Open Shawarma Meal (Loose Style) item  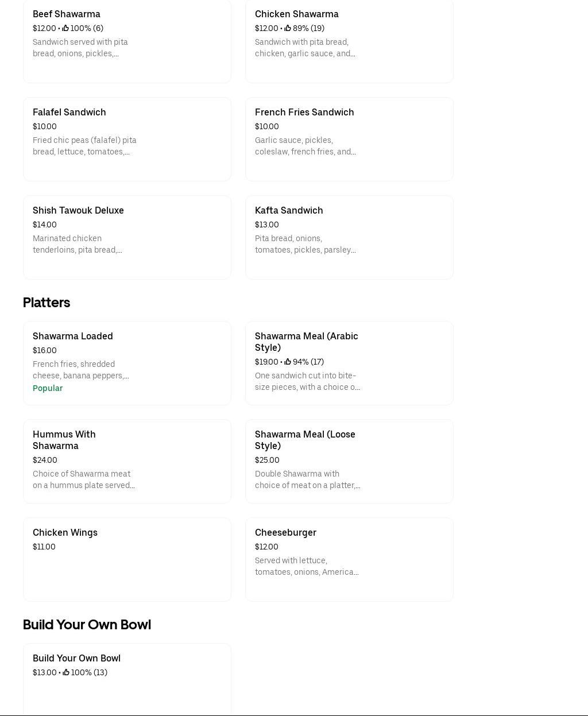349,461
